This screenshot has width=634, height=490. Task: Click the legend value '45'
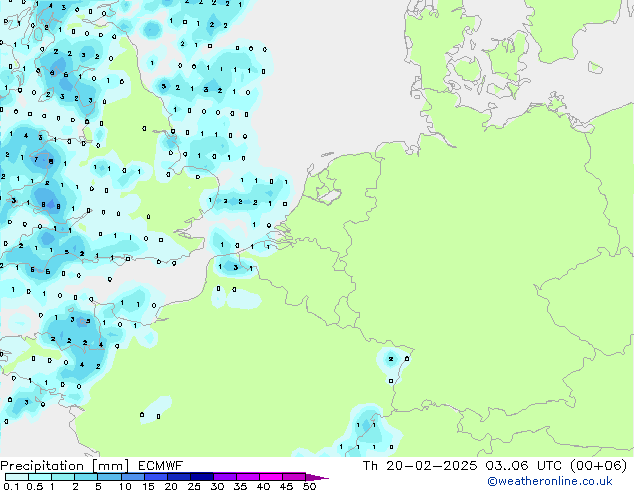[x=286, y=486]
